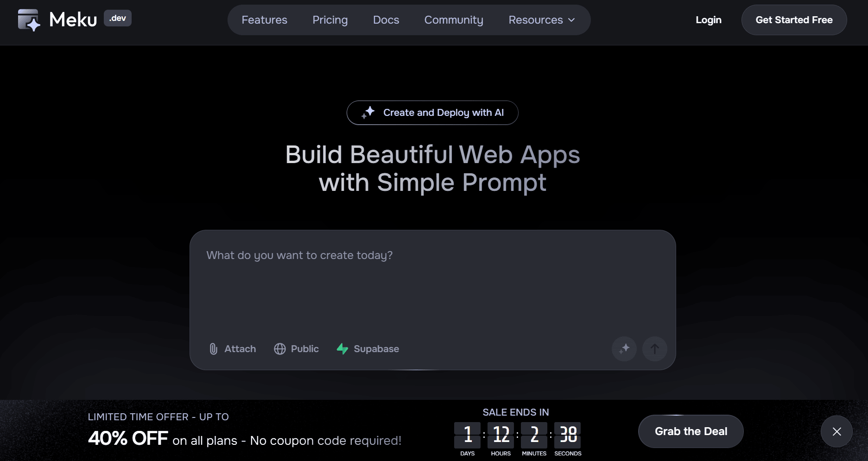Image resolution: width=868 pixels, height=461 pixels.
Task: Dismiss the sale banner with X
Action: pyautogui.click(x=836, y=431)
